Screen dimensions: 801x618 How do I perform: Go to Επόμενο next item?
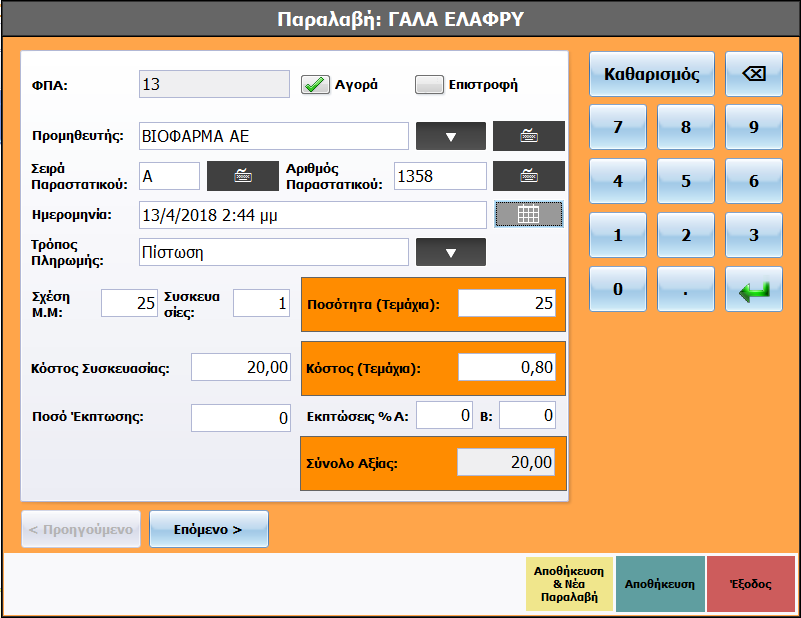[209, 529]
